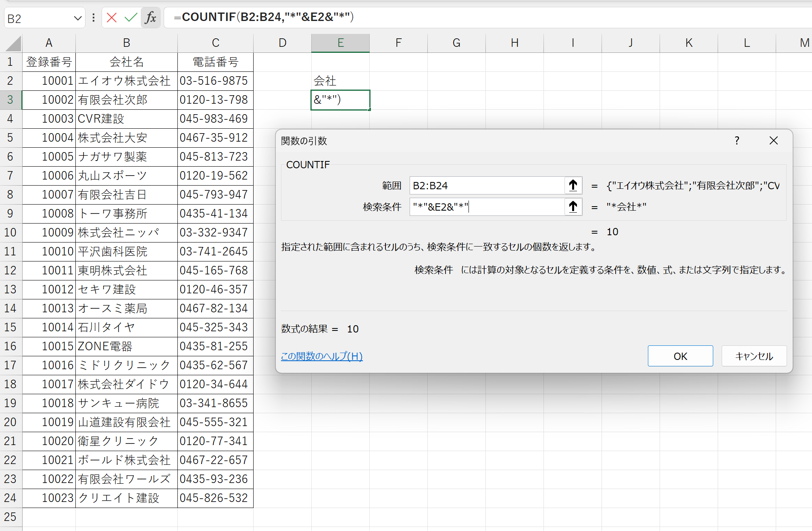The width and height of the screenshot is (812, 531).
Task: Select column B header
Action: point(127,43)
